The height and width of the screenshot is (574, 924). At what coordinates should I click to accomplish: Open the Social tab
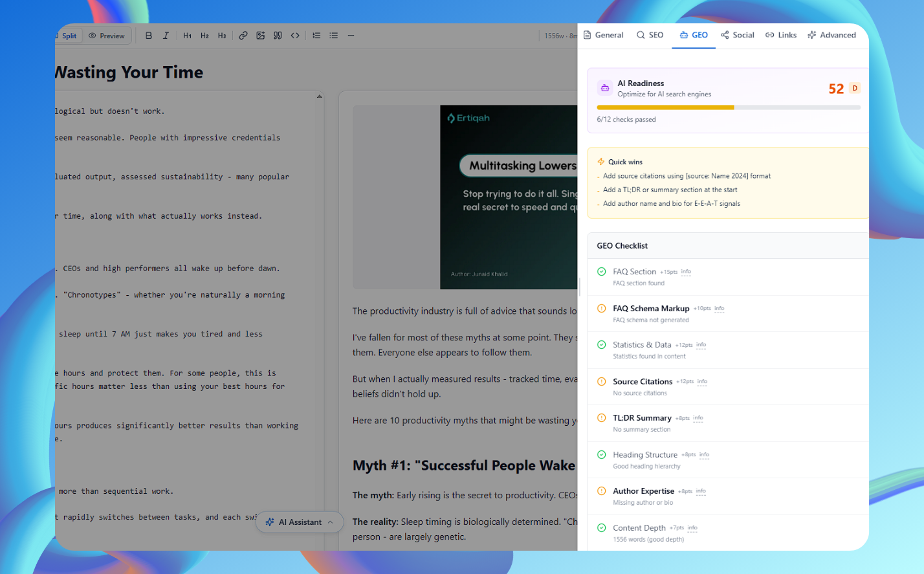(737, 35)
